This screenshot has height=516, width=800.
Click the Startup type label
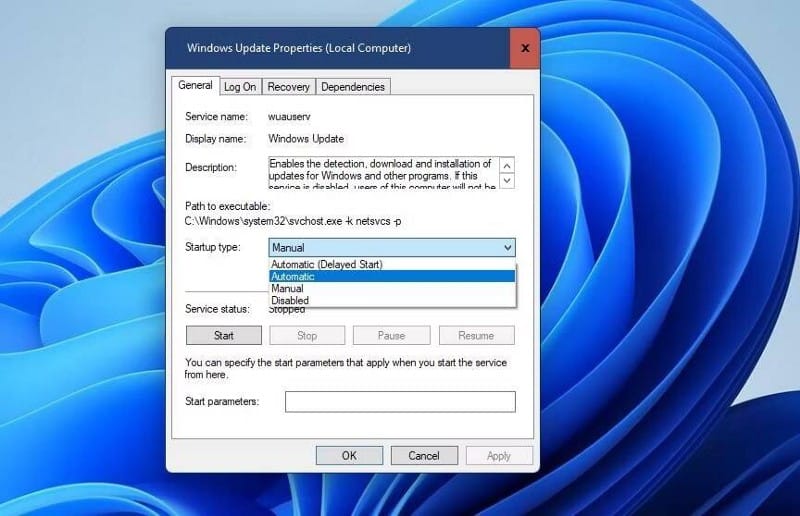[x=212, y=247]
